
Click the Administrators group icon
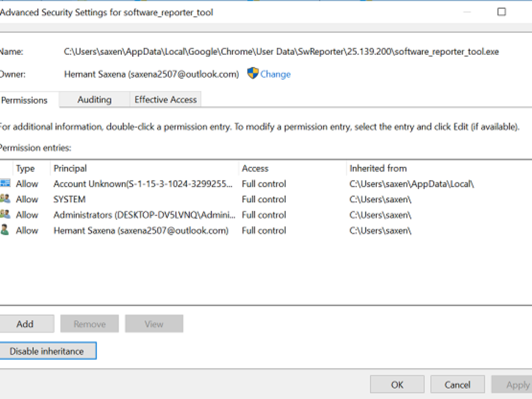(x=5, y=215)
